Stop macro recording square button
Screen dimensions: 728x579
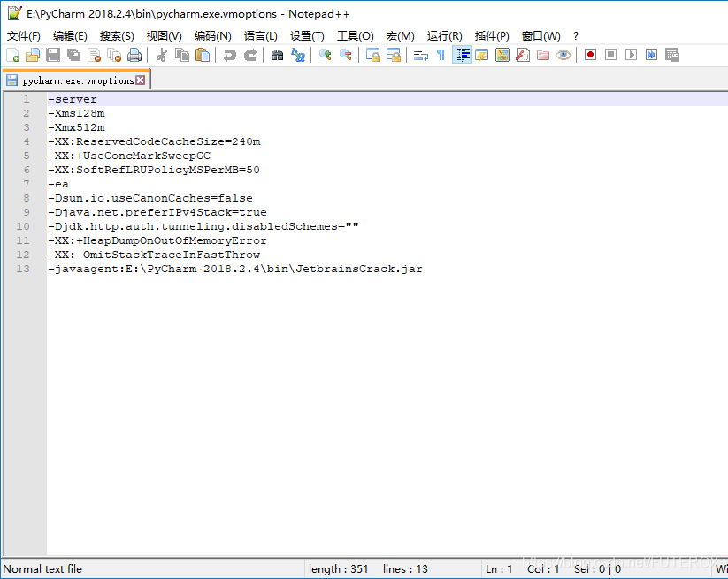point(611,55)
